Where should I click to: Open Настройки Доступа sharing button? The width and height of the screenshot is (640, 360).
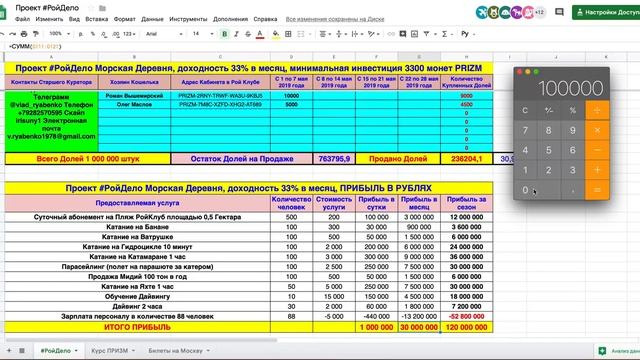[606, 12]
